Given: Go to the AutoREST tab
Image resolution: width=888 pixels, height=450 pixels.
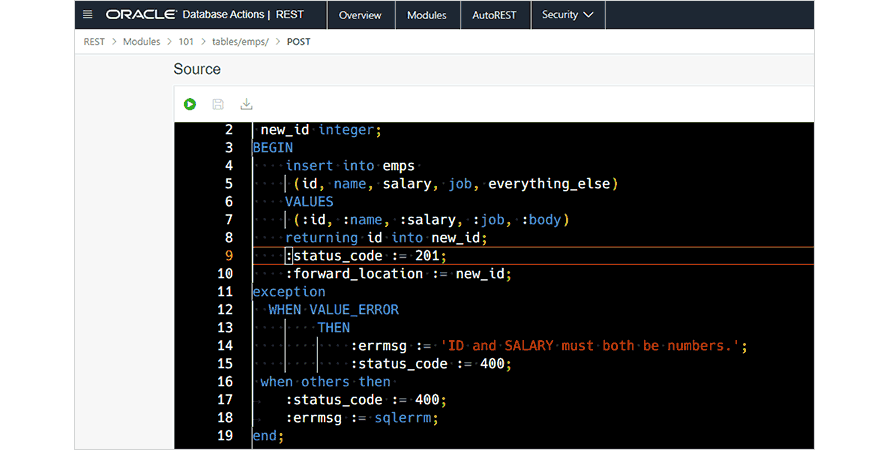Looking at the screenshot, I should pyautogui.click(x=494, y=15).
